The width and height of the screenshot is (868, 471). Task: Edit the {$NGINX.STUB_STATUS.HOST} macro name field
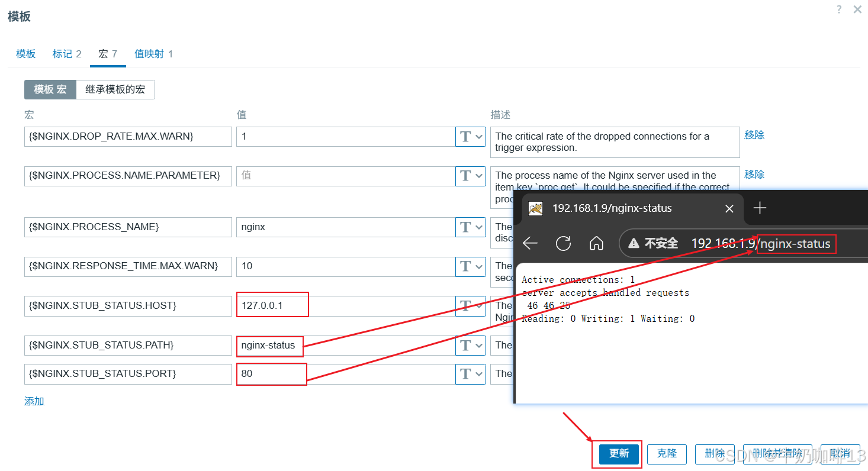(x=128, y=306)
